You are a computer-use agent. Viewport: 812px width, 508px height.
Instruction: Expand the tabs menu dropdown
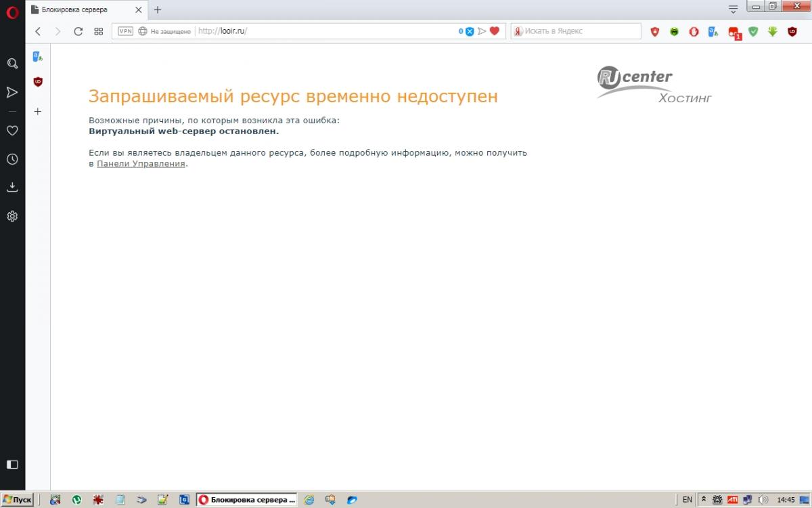(x=733, y=9)
